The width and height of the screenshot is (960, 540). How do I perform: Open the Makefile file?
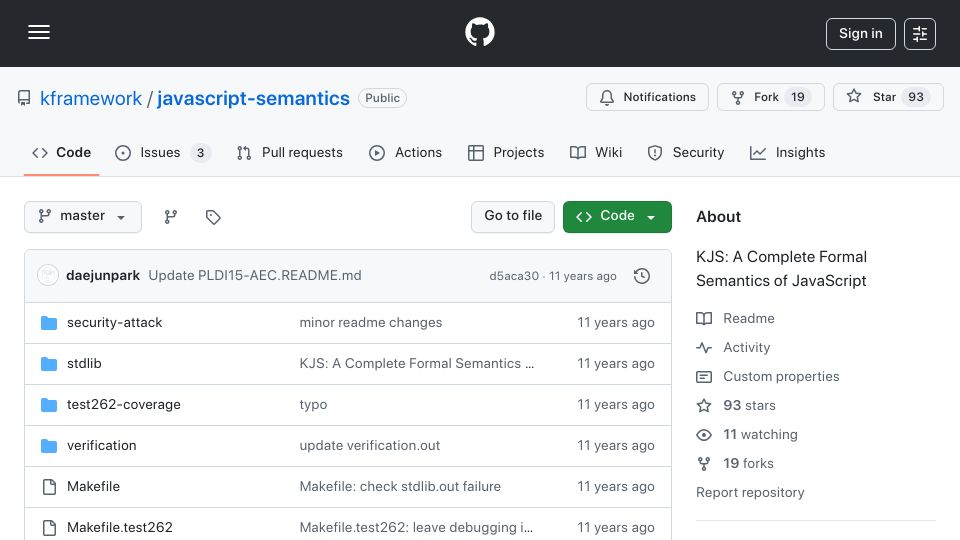(93, 487)
